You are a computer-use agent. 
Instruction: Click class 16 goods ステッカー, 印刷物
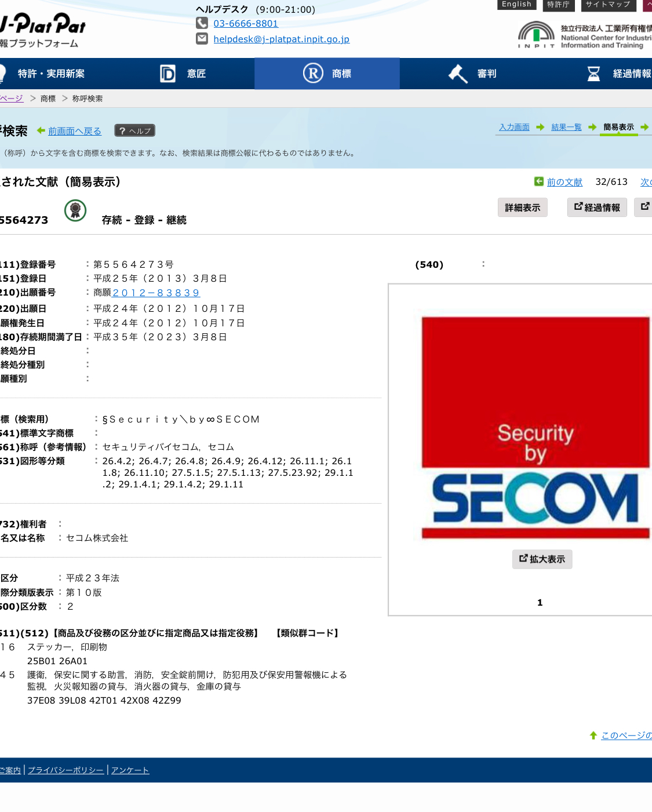67,647
